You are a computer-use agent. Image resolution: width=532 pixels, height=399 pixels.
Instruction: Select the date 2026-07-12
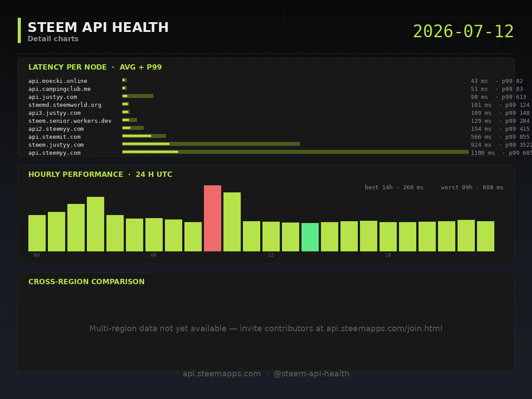463,32
